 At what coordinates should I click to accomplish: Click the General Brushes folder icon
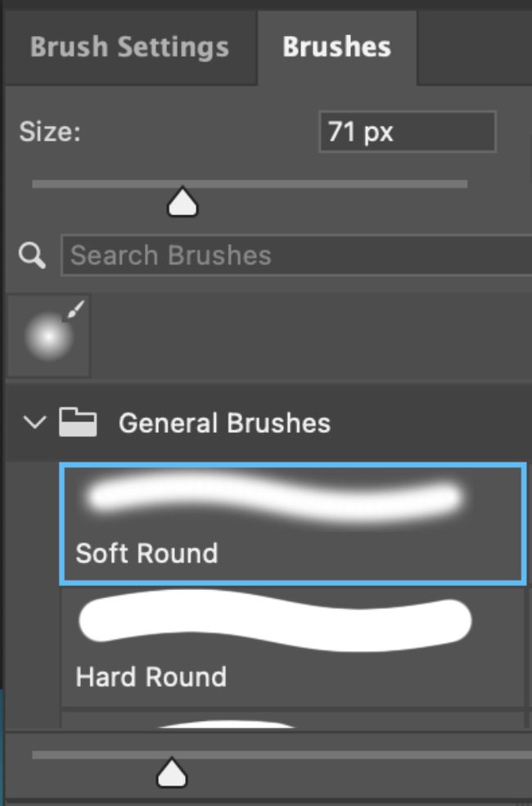click(78, 423)
